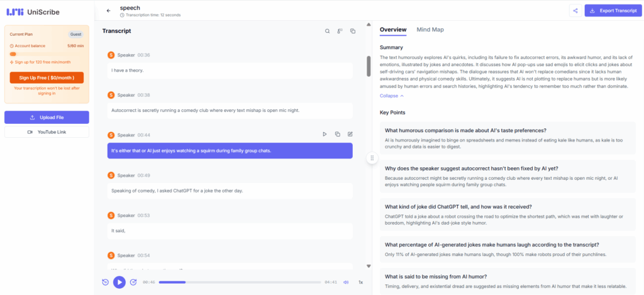Viewport: 644px width, 295px height.
Task: Open search in the Transcript panel
Action: coord(327,31)
